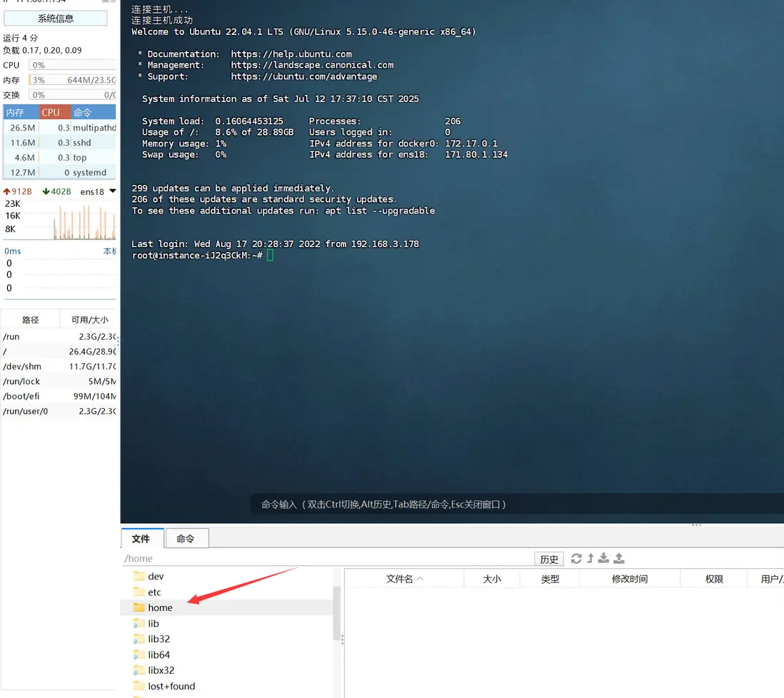
Task: Sort files by 修改时间 column header
Action: (x=630, y=579)
